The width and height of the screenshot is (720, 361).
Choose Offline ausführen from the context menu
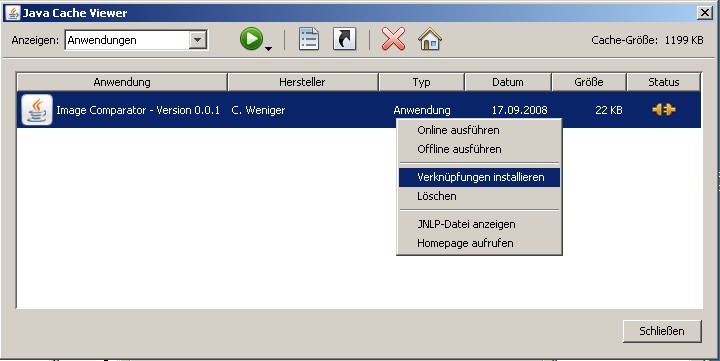click(479, 149)
